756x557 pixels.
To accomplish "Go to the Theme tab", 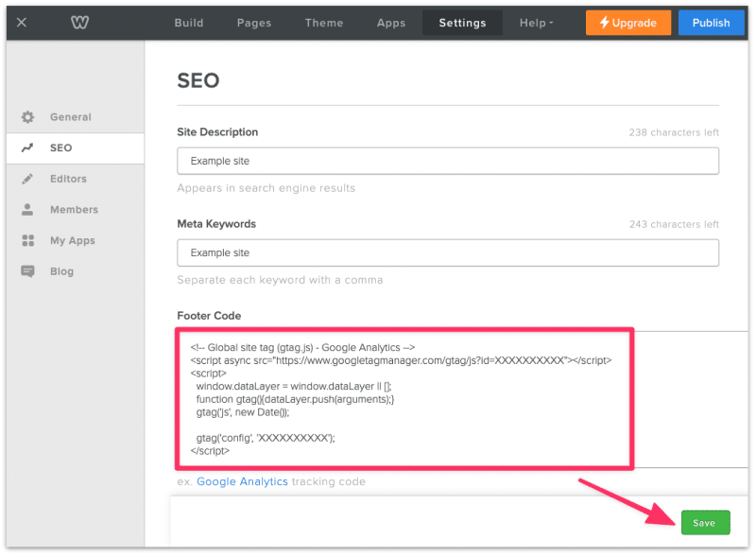I will point(323,22).
